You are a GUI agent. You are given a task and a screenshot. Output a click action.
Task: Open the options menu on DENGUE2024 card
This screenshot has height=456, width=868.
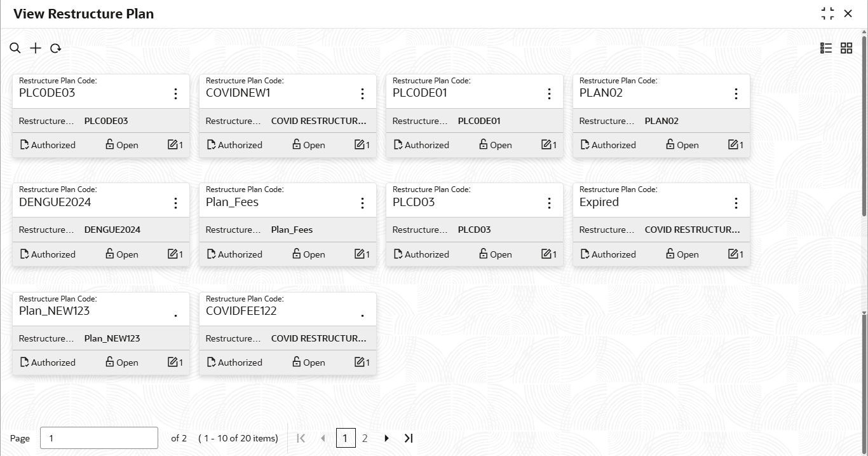[175, 203]
